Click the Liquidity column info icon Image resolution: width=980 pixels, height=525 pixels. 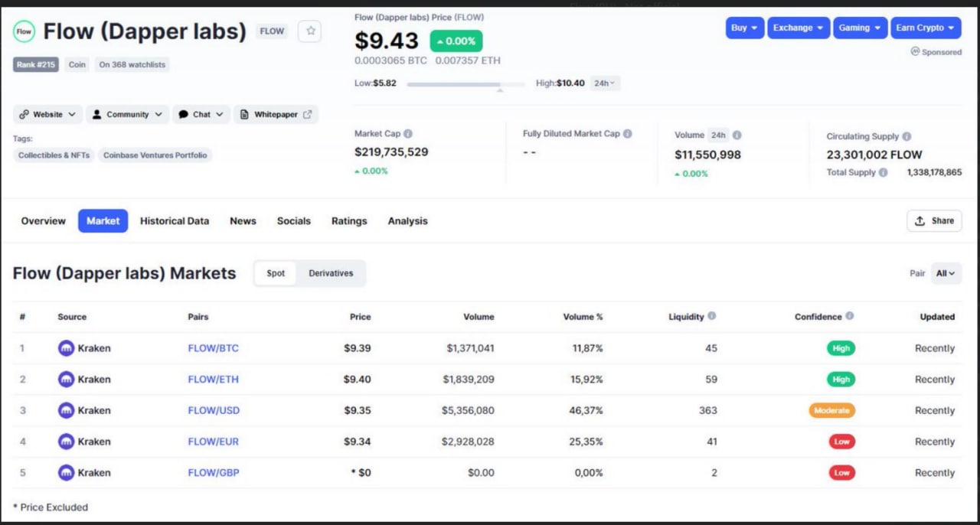[x=712, y=316]
